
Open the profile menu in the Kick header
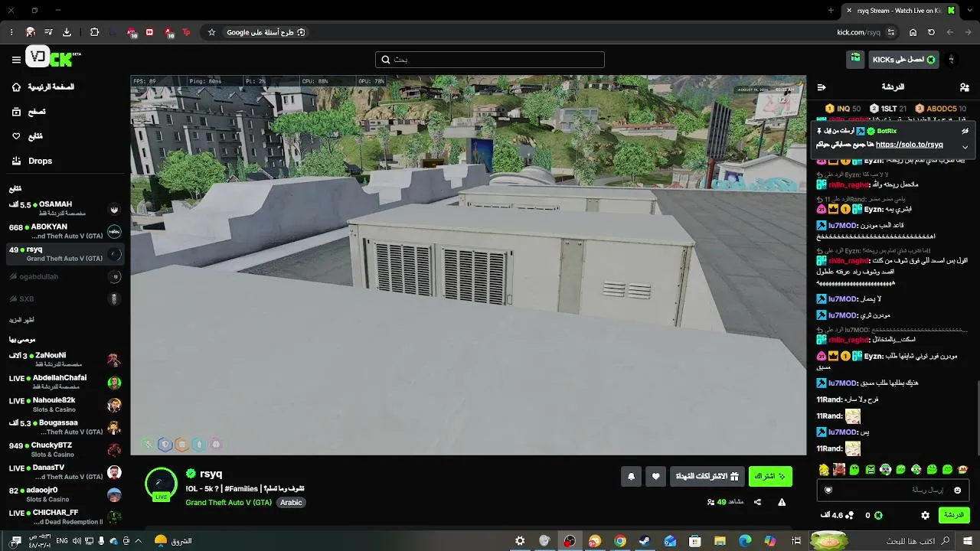(952, 60)
